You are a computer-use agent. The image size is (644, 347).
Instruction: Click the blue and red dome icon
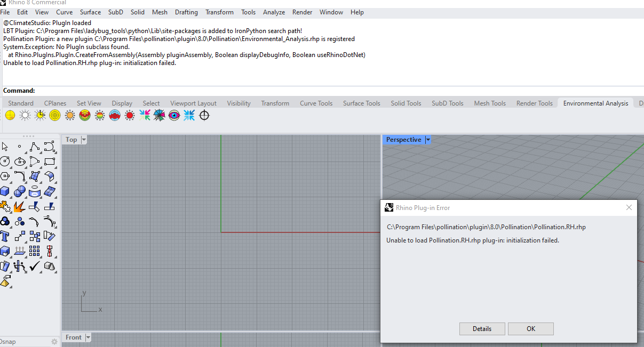(115, 115)
